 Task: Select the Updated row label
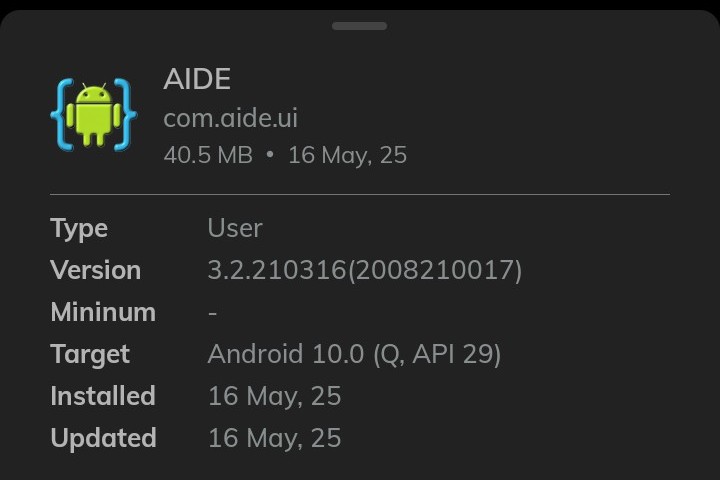click(x=103, y=438)
